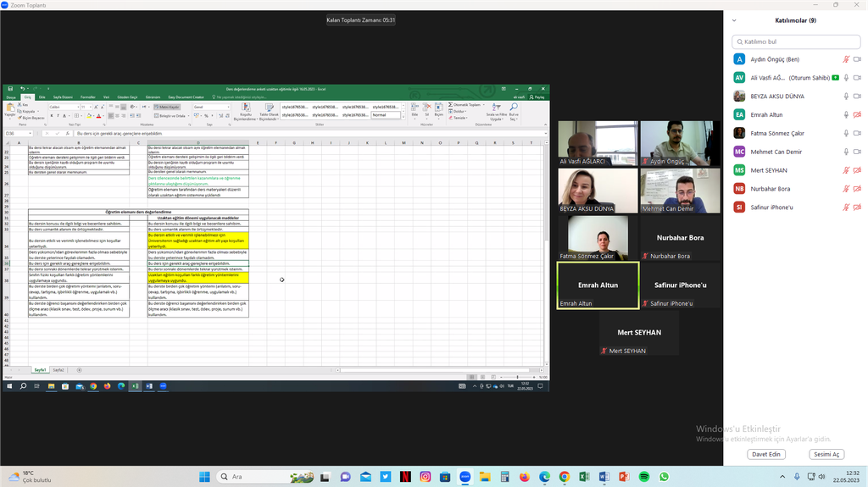868x487 pixels.
Task: Click Beyza Aksu Dünya's microphone icon
Action: (x=845, y=97)
